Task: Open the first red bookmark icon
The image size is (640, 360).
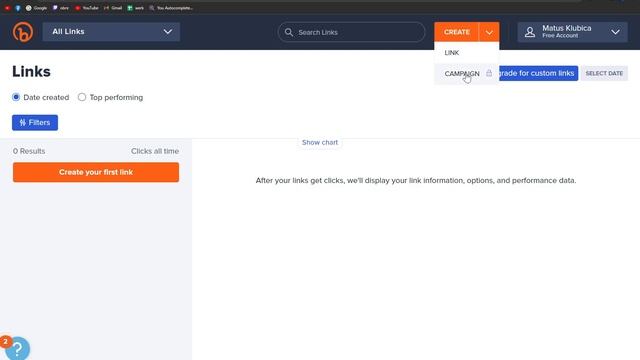Action: tap(7, 8)
